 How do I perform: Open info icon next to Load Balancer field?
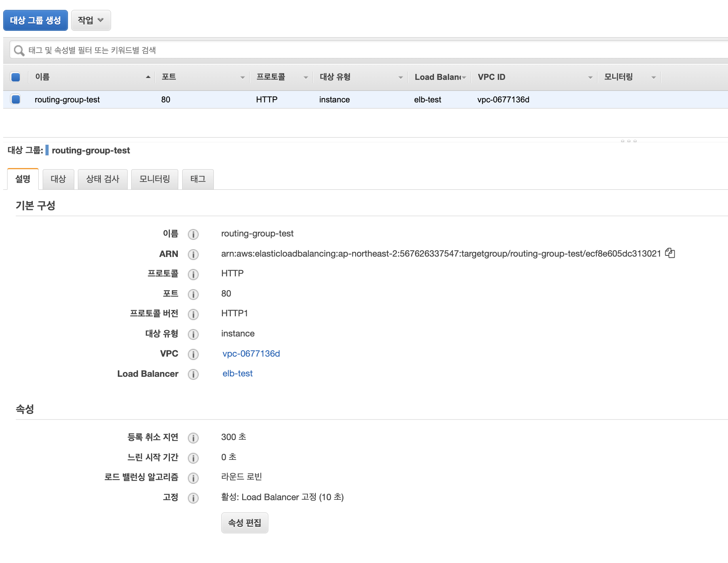click(x=193, y=374)
